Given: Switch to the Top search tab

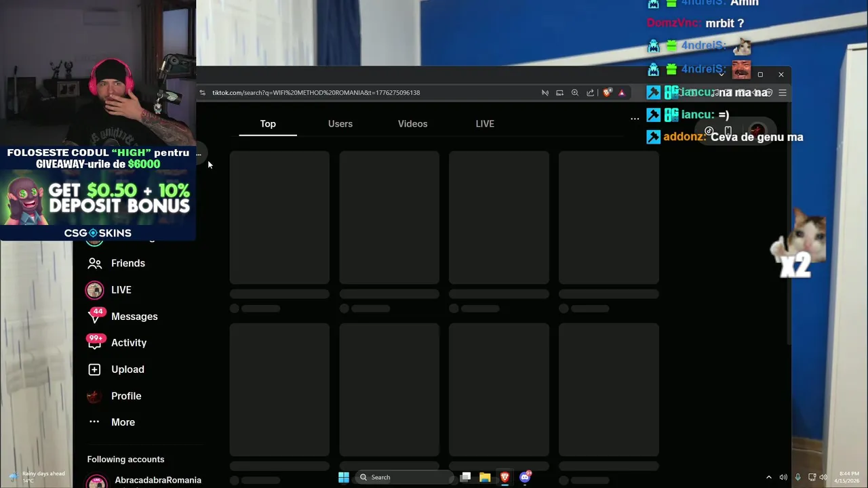Looking at the screenshot, I should pyautogui.click(x=268, y=123).
